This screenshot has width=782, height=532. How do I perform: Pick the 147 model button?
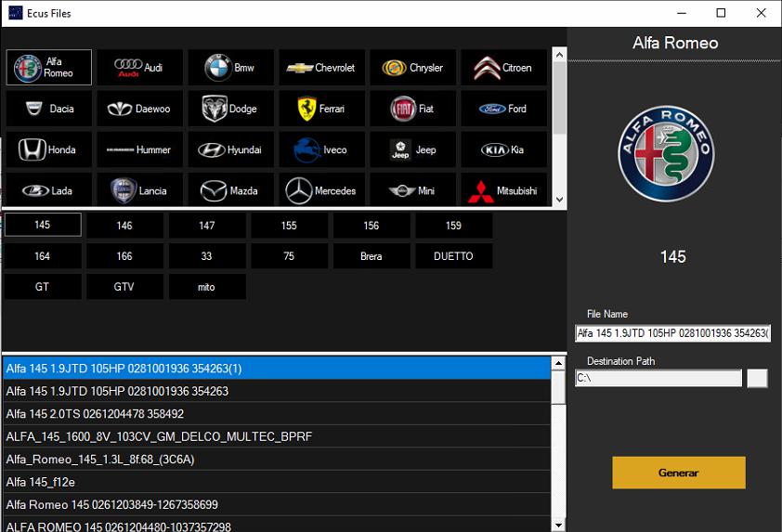coord(207,226)
